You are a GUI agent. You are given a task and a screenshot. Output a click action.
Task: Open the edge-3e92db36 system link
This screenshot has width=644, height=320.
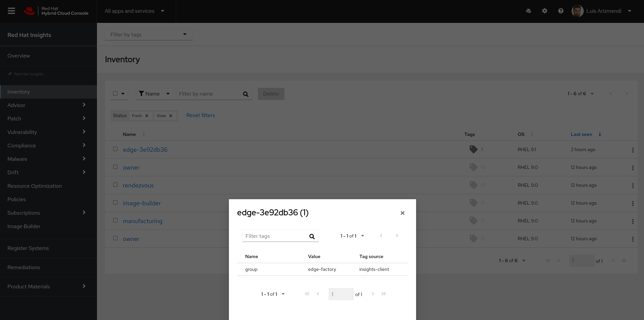coord(145,150)
